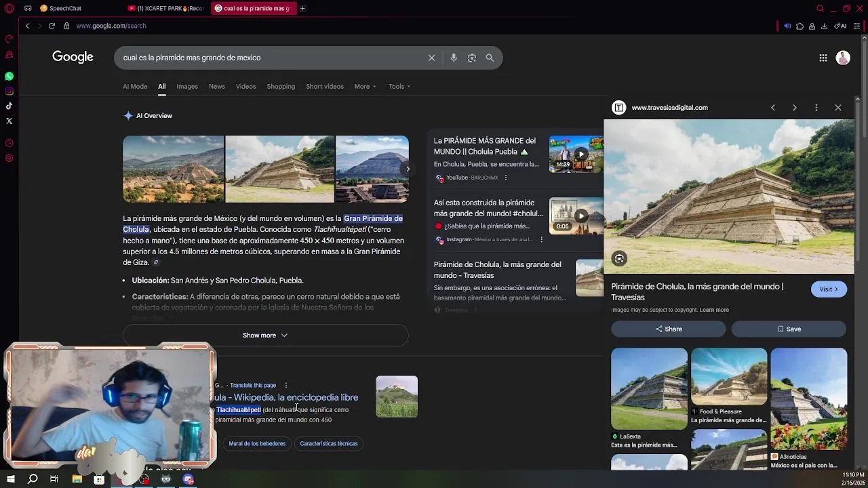Open the sidebar history clock icon
The image size is (868, 488).
(x=9, y=143)
